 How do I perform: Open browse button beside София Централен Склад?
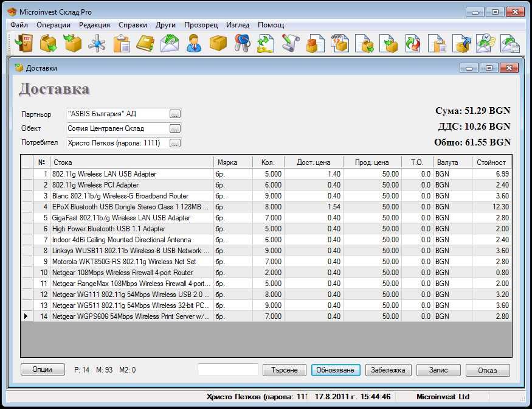coord(175,128)
